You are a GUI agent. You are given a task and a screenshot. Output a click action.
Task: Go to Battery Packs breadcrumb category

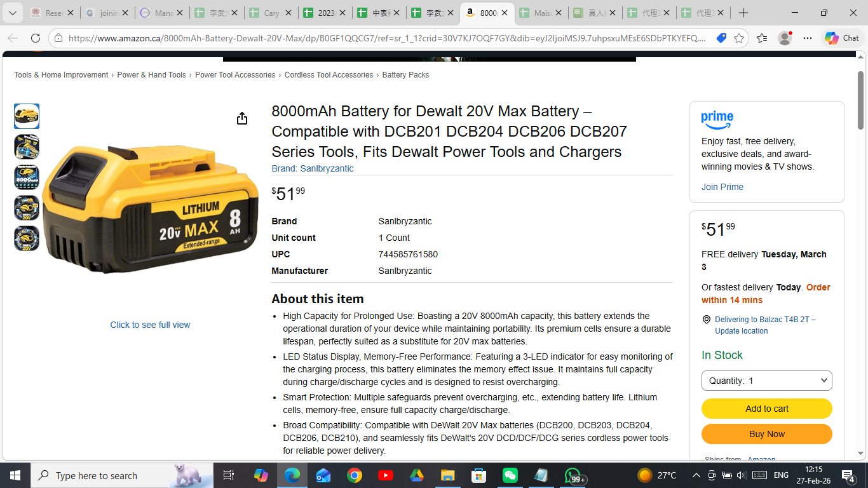coord(405,75)
